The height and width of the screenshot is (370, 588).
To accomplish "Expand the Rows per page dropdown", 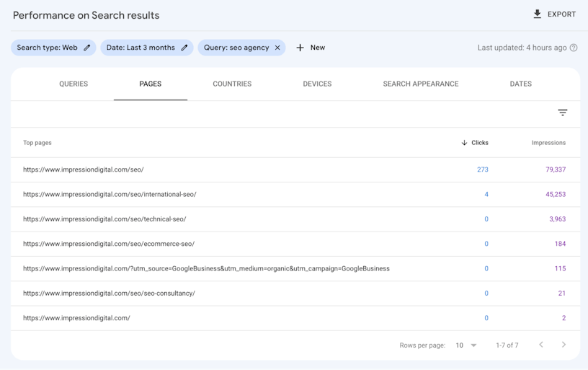I will click(x=466, y=345).
